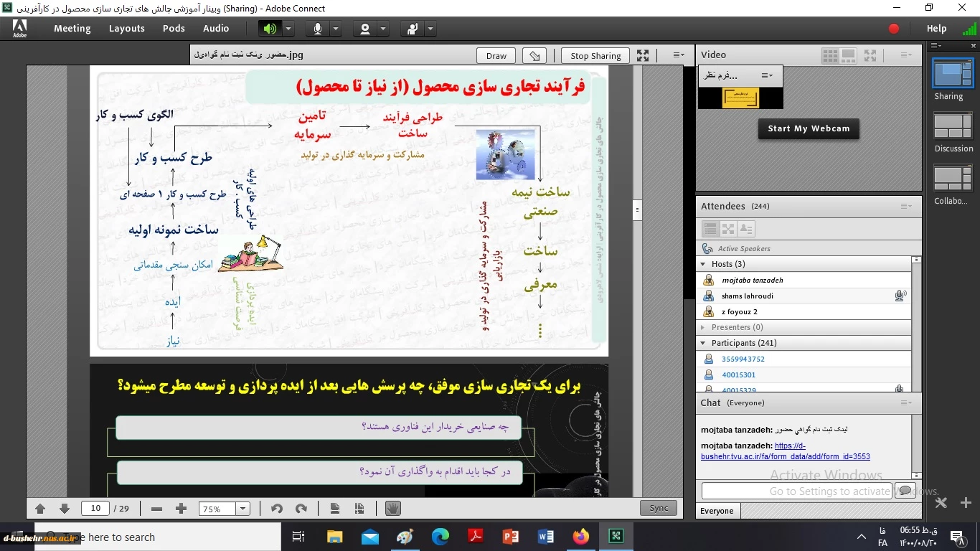This screenshot has width=980, height=551.
Task: Click the Sync button
Action: point(659,508)
